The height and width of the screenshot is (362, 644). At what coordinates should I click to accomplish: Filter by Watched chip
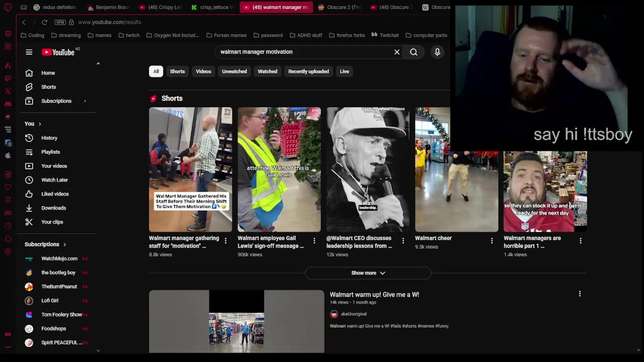[267, 71]
